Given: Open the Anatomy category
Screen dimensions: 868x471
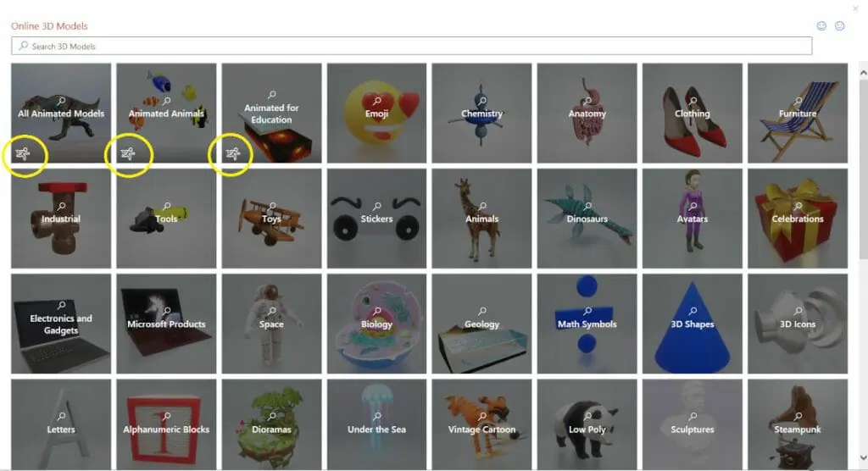Looking at the screenshot, I should pos(587,113).
